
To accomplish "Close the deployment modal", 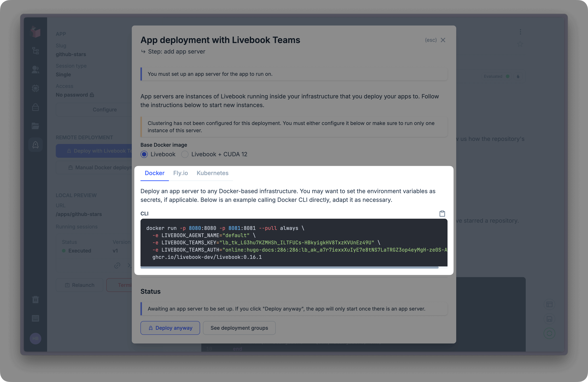I will click(x=443, y=40).
